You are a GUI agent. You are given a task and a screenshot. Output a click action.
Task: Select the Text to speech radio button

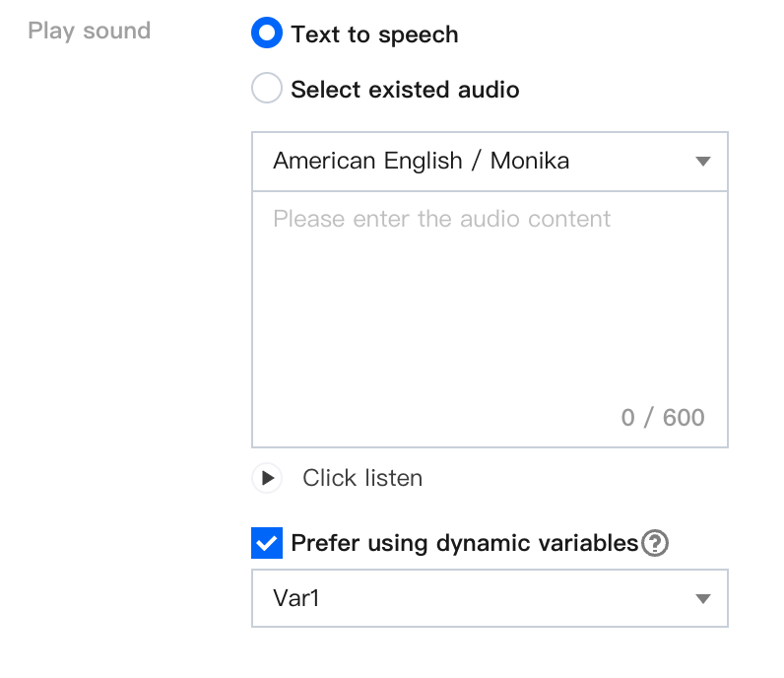(x=267, y=34)
